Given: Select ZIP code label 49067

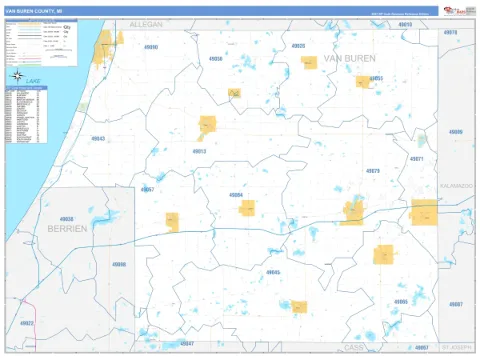Looking at the screenshot, I should pos(422,348).
